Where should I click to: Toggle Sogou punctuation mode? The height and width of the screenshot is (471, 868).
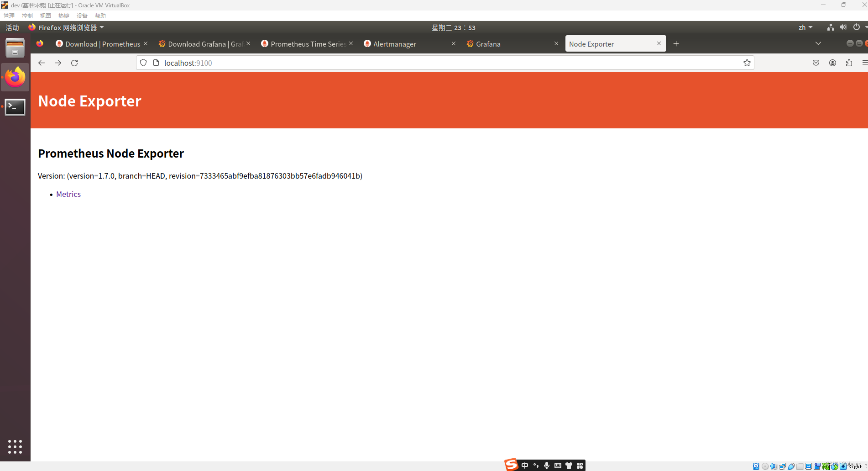(x=536, y=466)
